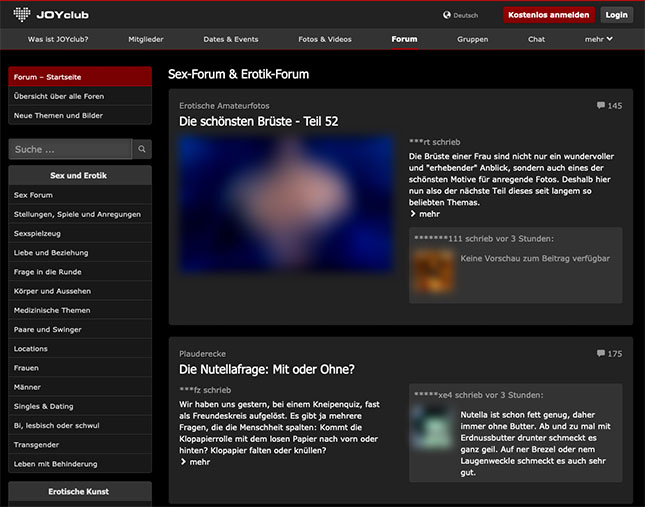
Task: Click '*****xe4 schrieb vor 3 Stunden:' text
Action: pyautogui.click(x=478, y=395)
